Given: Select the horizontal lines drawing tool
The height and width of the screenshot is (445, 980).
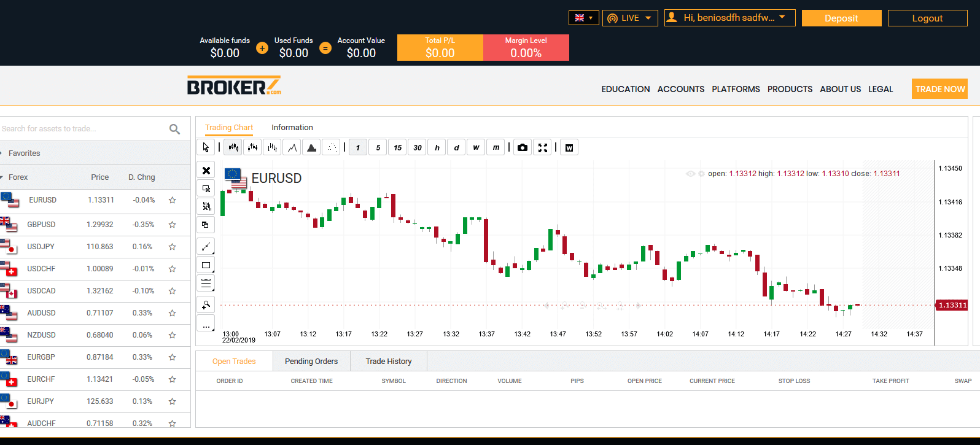Looking at the screenshot, I should 206,284.
